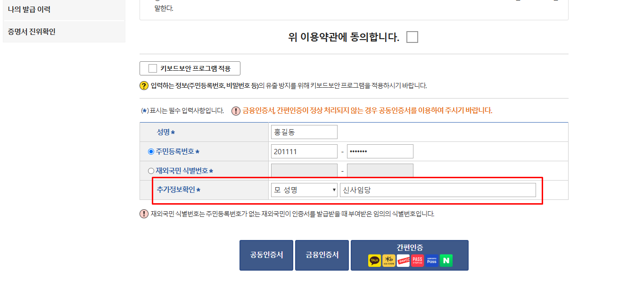Select PASS authentication icon
This screenshot has height=281, width=644.
[417, 260]
